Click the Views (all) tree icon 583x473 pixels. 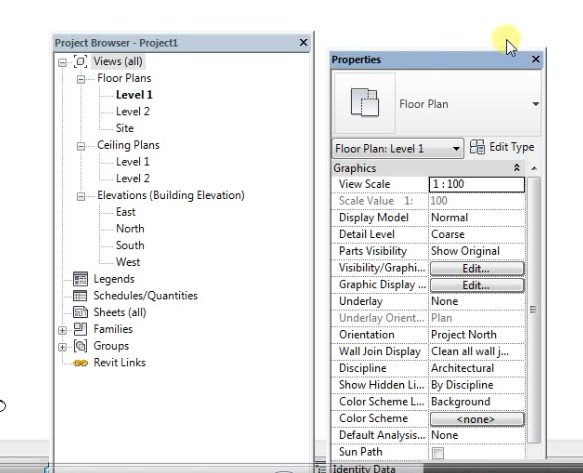click(x=80, y=61)
